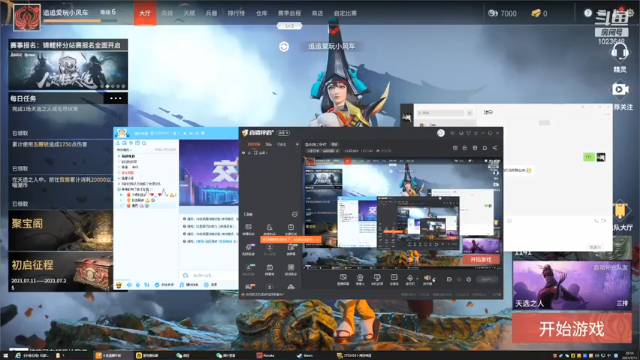Open the gear settings icon in streaming toolbar
This screenshot has height=360, width=640.
(x=469, y=280)
